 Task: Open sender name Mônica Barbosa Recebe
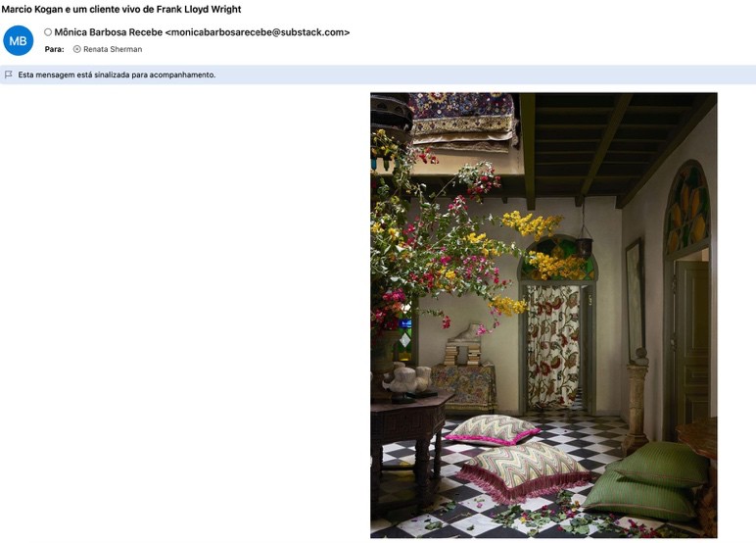(108, 32)
